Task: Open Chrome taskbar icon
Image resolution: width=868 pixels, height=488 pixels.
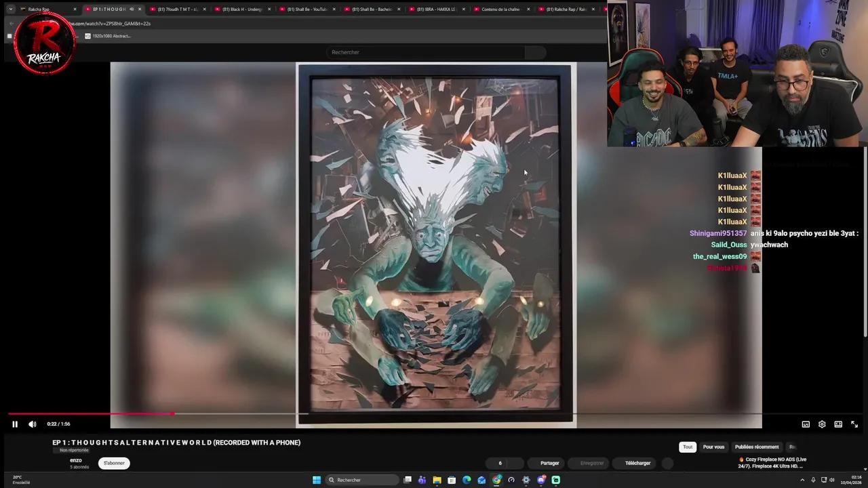Action: 496,480
